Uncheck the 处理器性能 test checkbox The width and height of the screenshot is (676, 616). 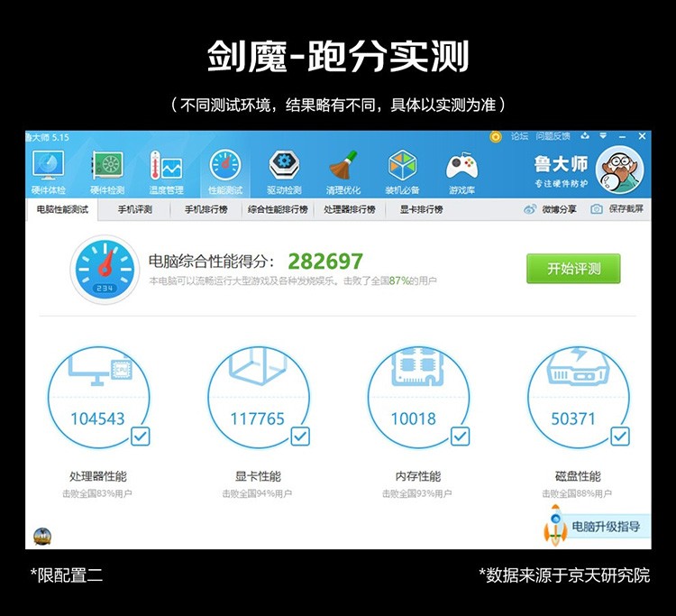[140, 437]
